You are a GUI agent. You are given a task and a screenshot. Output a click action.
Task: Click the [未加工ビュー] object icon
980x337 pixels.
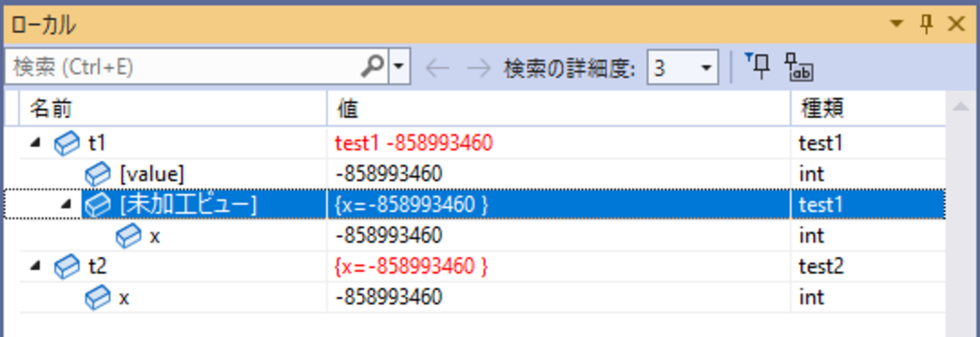point(98,204)
